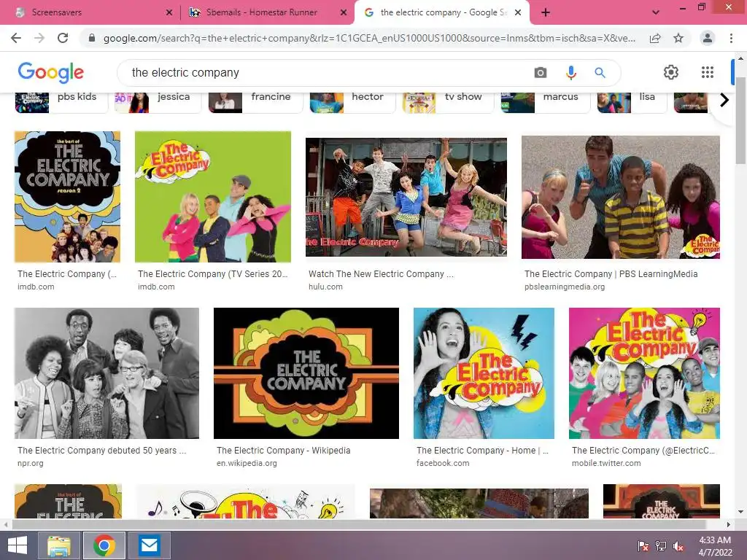This screenshot has height=560, width=747.
Task: Click the lock icon in address bar
Action: tap(92, 38)
